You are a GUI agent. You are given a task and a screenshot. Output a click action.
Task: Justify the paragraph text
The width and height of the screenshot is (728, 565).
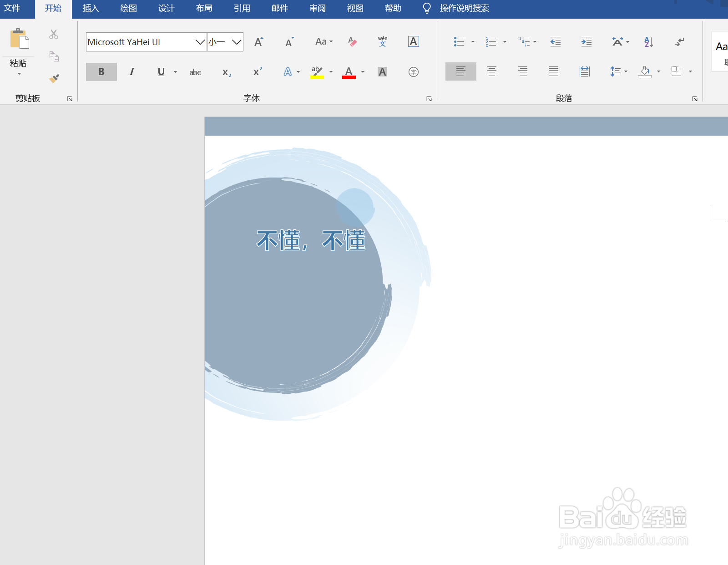tap(553, 71)
